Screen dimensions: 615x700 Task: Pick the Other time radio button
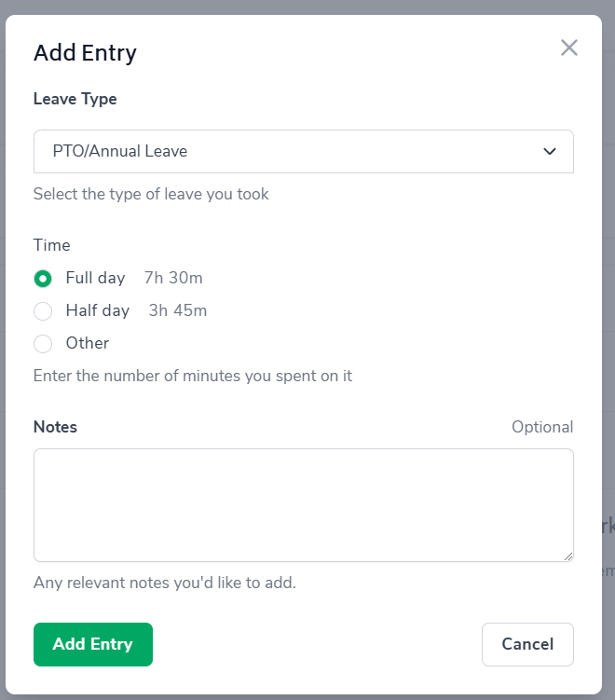point(43,344)
